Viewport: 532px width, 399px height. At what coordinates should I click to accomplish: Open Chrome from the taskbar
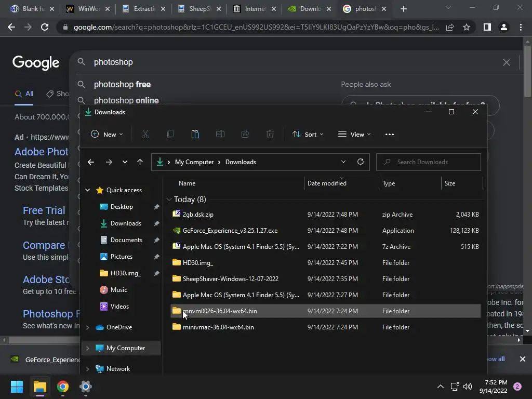pyautogui.click(x=63, y=387)
